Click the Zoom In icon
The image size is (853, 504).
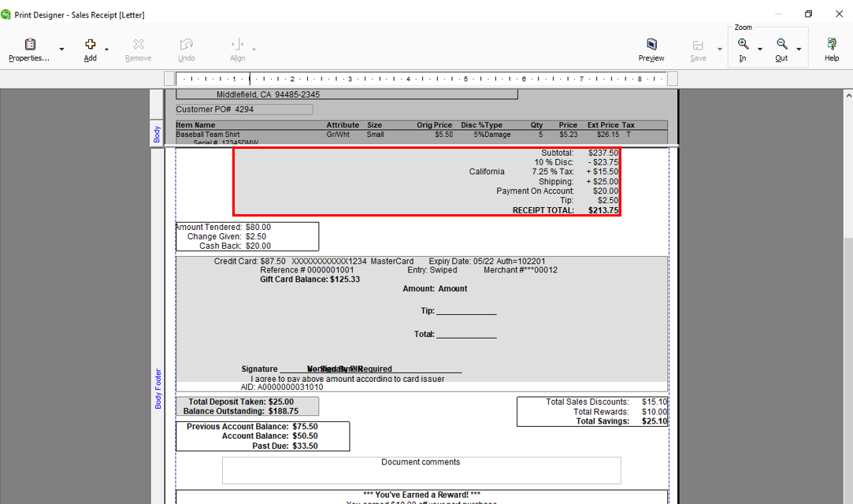tap(744, 45)
